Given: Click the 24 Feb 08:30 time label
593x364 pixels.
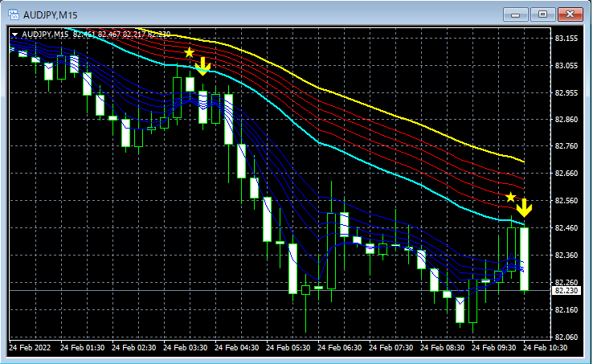Looking at the screenshot, I should click(x=443, y=347).
